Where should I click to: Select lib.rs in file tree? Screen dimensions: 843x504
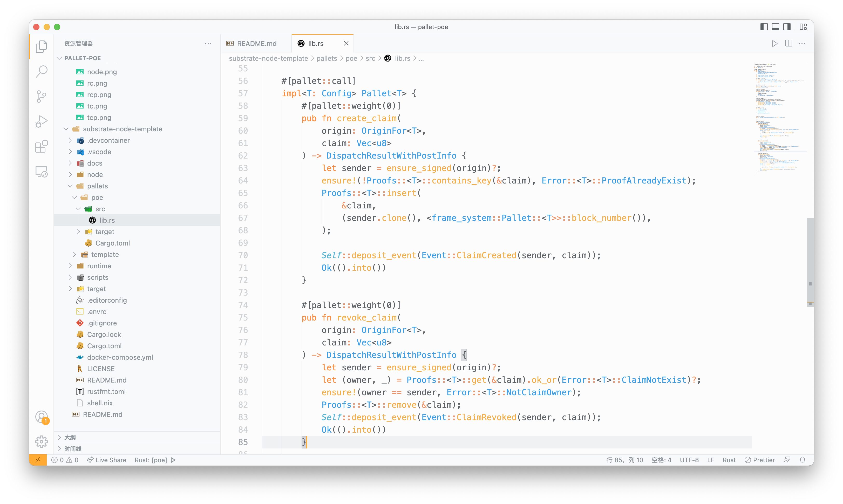coord(137,220)
